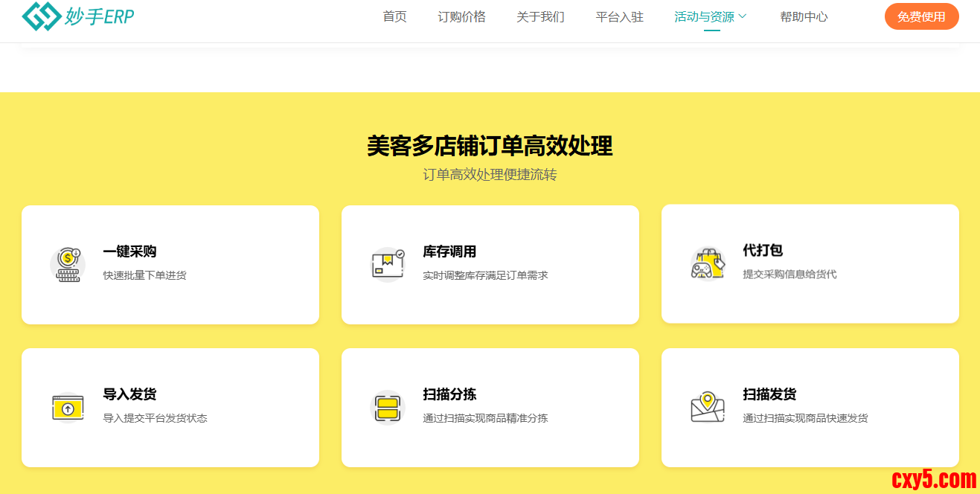Click the 一键采购 coin stack icon
The height and width of the screenshot is (494, 980).
[x=68, y=264]
